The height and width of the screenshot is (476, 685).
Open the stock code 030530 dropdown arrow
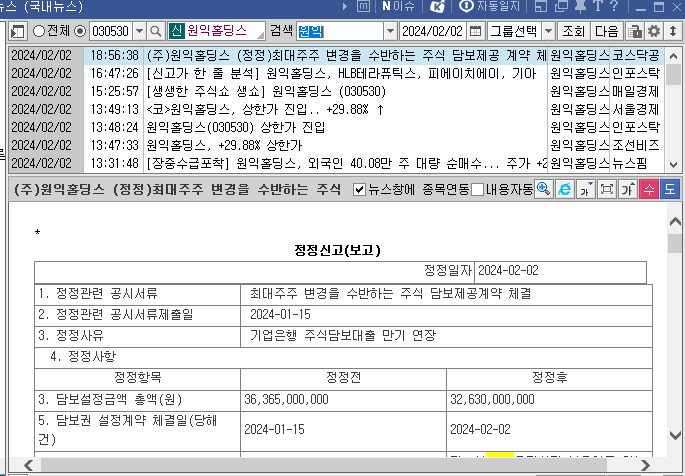pyautogui.click(x=139, y=31)
